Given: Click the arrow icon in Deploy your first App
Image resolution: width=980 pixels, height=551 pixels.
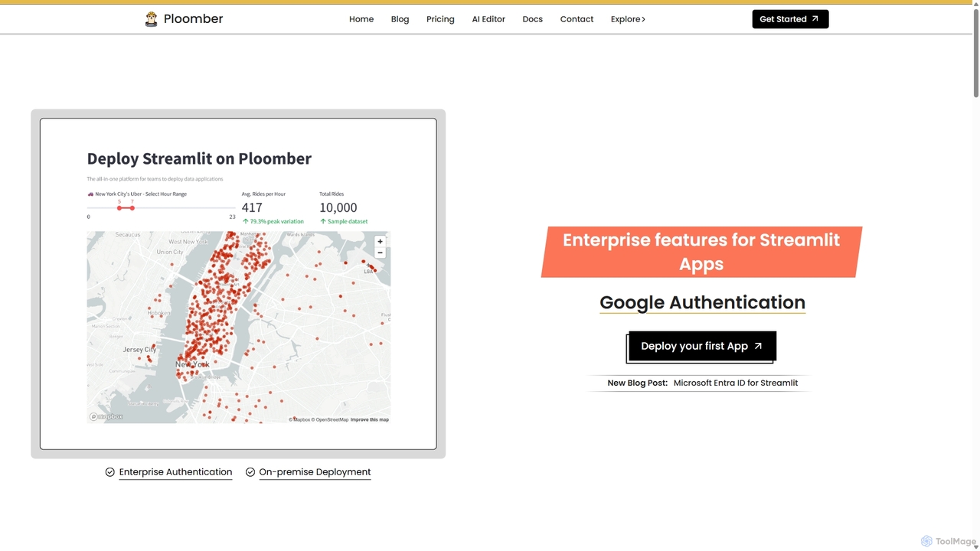Looking at the screenshot, I should pos(758,346).
